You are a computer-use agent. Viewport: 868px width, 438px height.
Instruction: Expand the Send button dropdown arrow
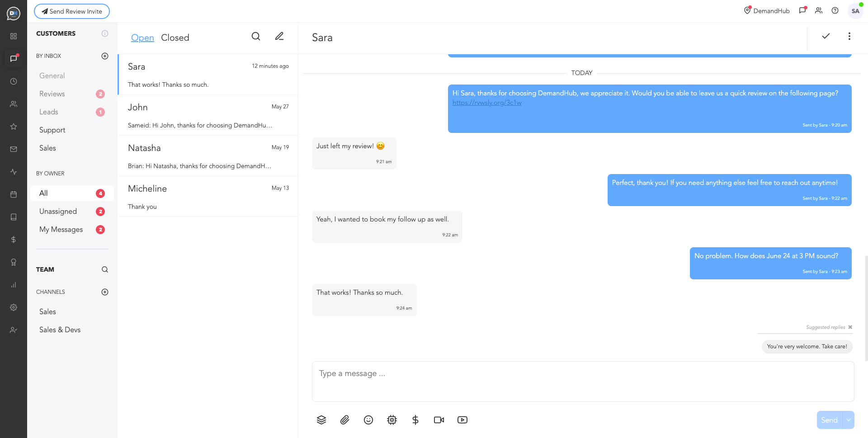849,420
